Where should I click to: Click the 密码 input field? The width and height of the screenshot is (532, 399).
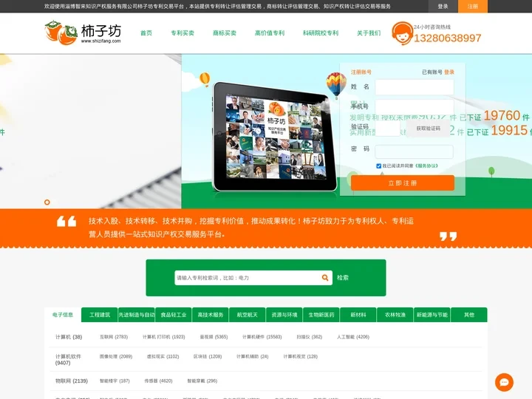[414, 151]
